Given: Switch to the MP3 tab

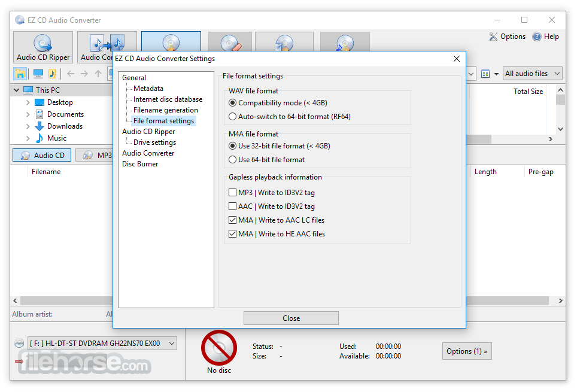Looking at the screenshot, I should pos(94,155).
